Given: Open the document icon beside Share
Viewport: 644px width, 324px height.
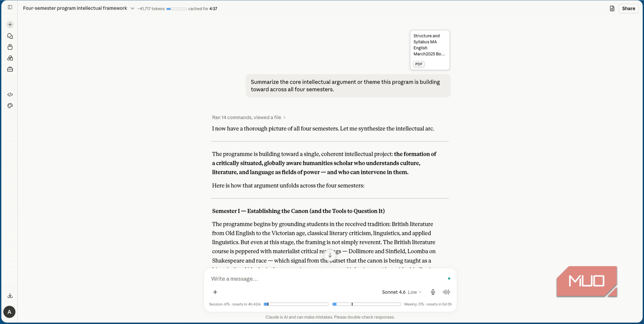Looking at the screenshot, I should click(612, 9).
